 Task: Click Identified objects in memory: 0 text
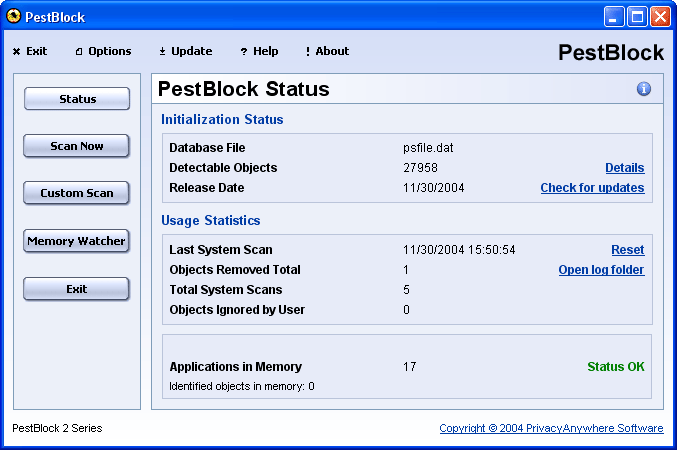241,386
